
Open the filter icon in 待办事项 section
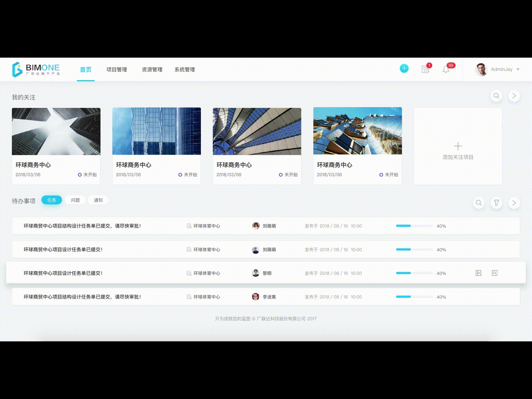point(496,202)
